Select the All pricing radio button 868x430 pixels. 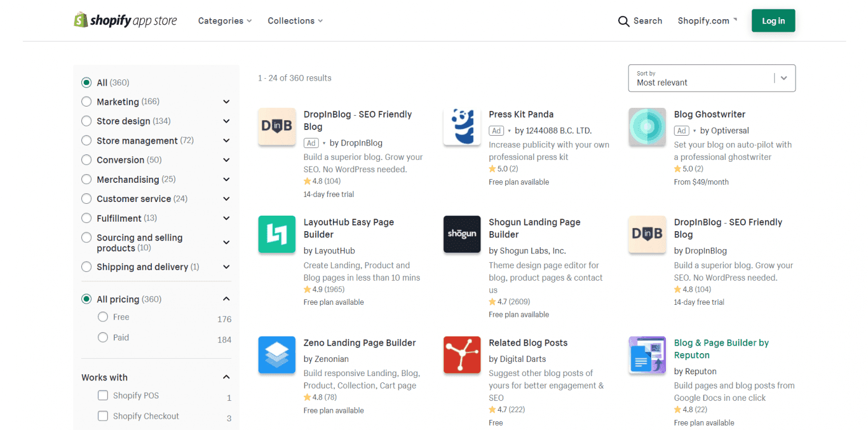[x=86, y=299]
